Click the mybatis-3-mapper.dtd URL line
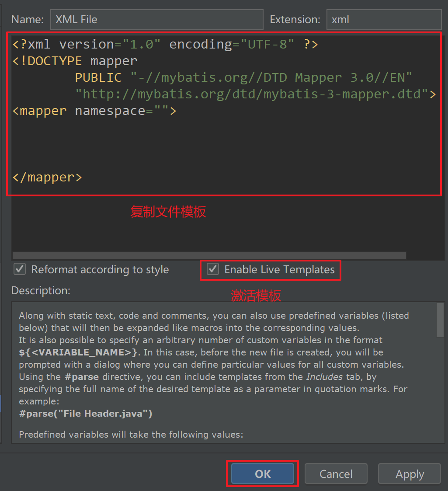The width and height of the screenshot is (448, 491). [x=255, y=94]
